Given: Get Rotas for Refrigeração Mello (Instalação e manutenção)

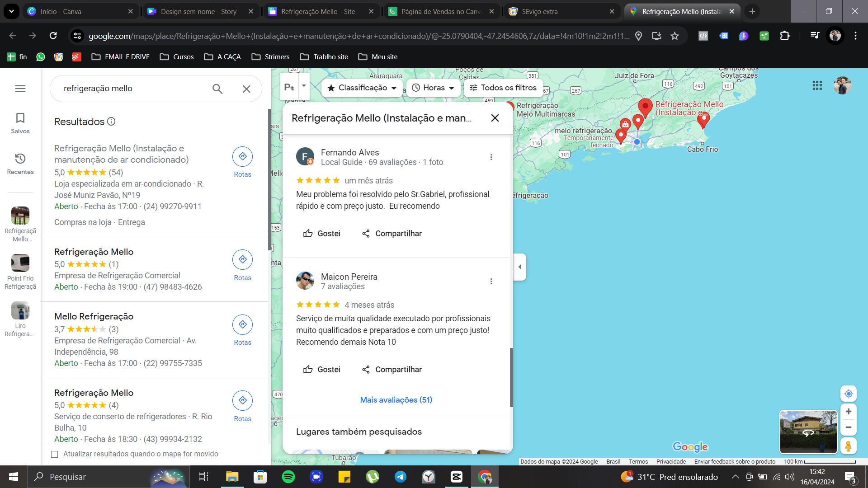Looking at the screenshot, I should coord(243,162).
